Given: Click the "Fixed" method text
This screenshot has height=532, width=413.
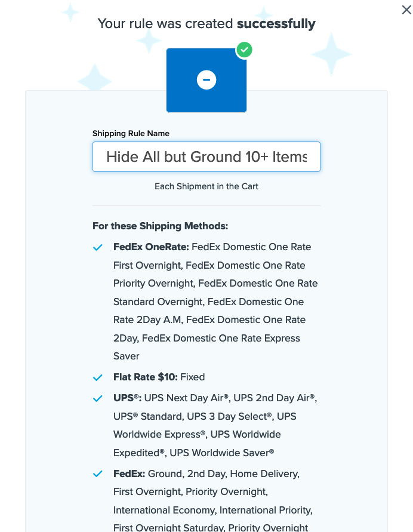Looking at the screenshot, I should pos(193,377).
